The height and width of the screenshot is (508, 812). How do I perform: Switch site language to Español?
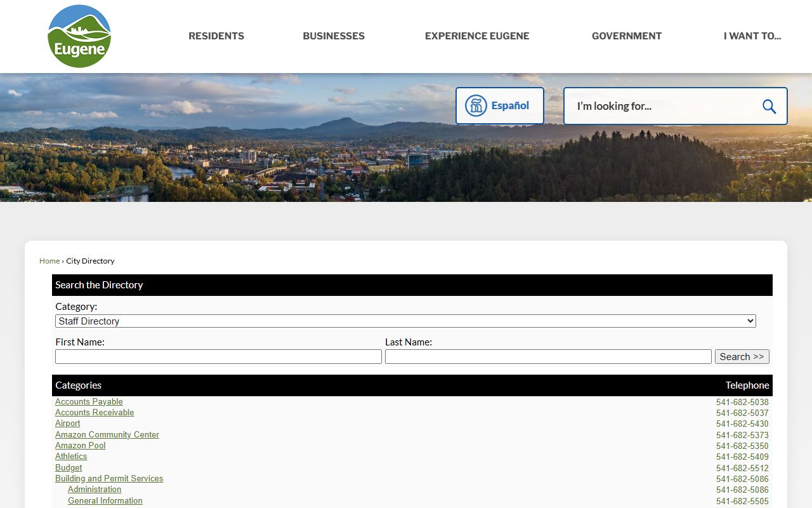[x=500, y=105]
